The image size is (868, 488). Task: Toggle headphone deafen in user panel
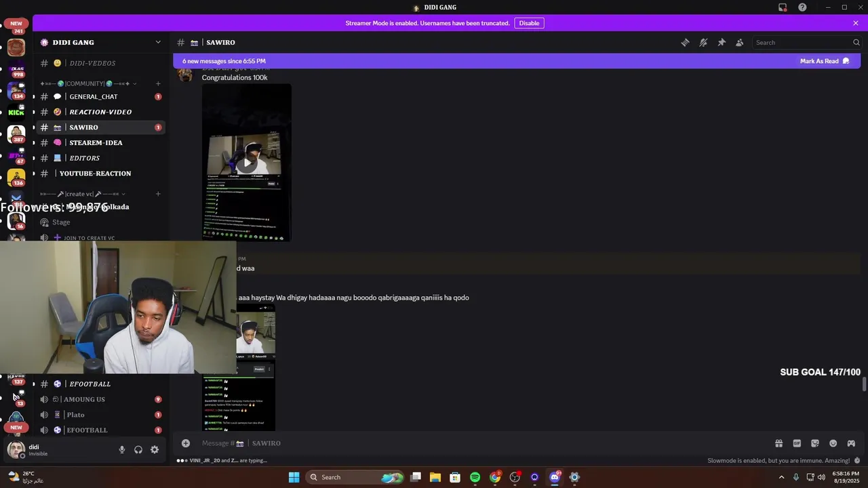[138, 449]
